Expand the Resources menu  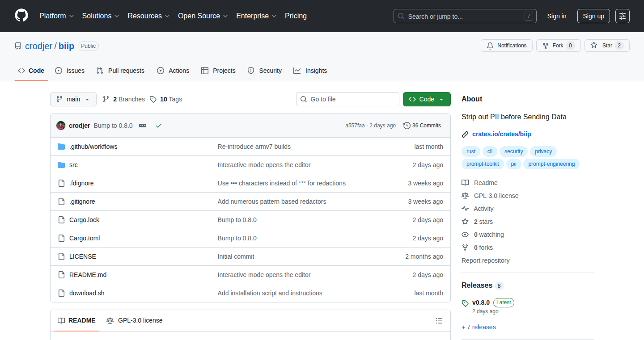tap(149, 16)
